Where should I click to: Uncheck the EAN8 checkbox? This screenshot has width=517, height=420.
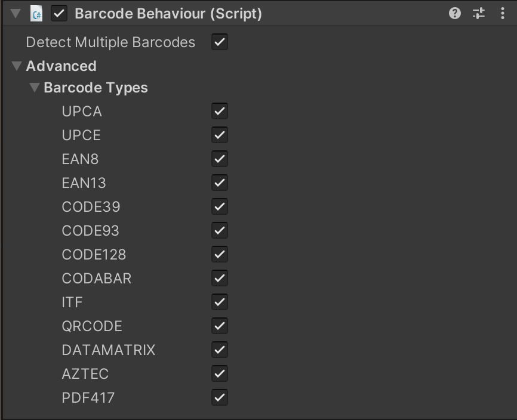(x=219, y=159)
